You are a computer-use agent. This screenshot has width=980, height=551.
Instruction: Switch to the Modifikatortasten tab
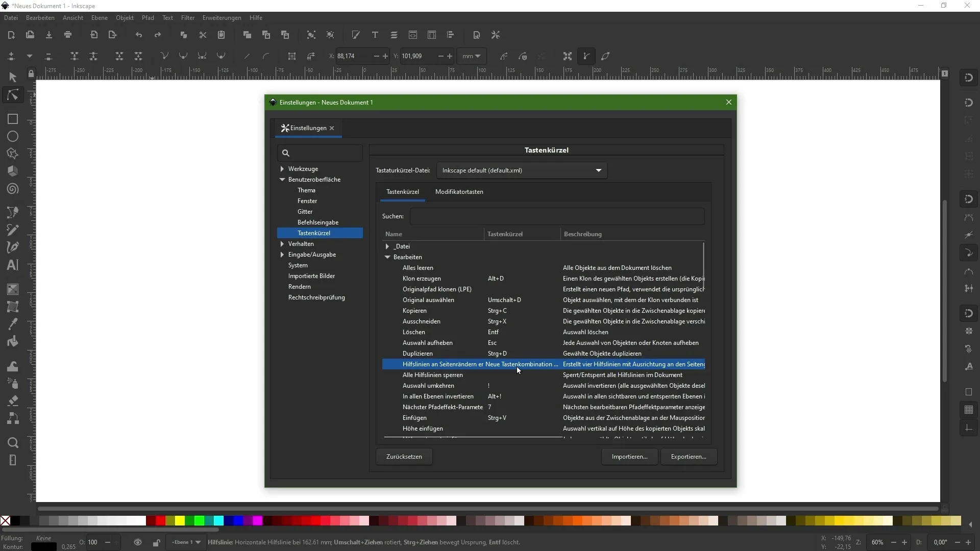[459, 192]
